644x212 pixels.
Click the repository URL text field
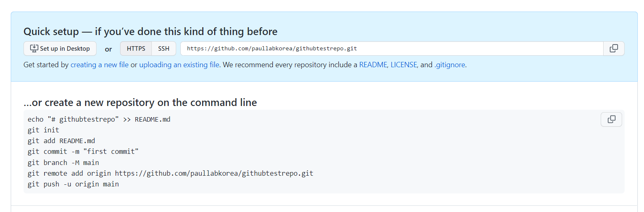point(392,48)
